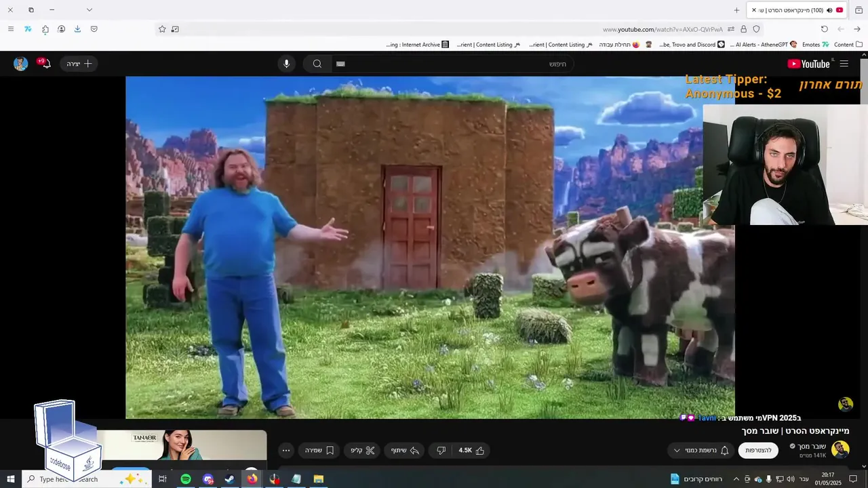The image size is (868, 488).
Task: Go forward in browser history
Action: click(x=841, y=29)
